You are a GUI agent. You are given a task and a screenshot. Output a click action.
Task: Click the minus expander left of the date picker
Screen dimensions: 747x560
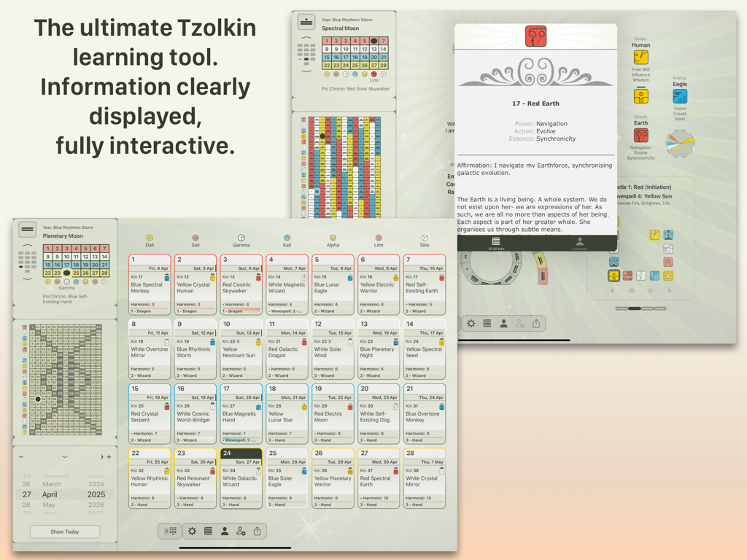[21, 456]
